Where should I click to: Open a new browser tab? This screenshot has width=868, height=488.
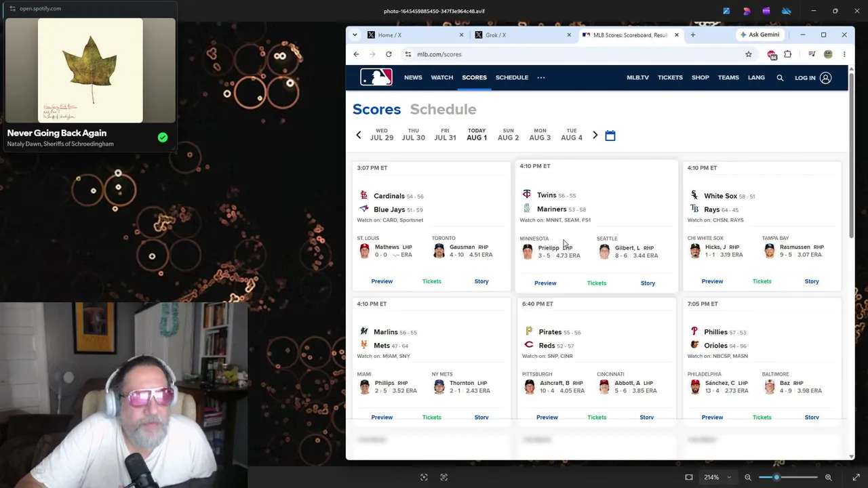(x=692, y=35)
